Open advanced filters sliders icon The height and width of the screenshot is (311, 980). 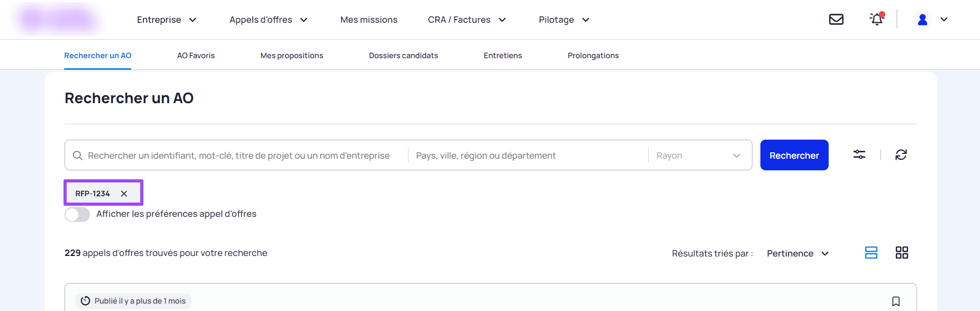859,154
